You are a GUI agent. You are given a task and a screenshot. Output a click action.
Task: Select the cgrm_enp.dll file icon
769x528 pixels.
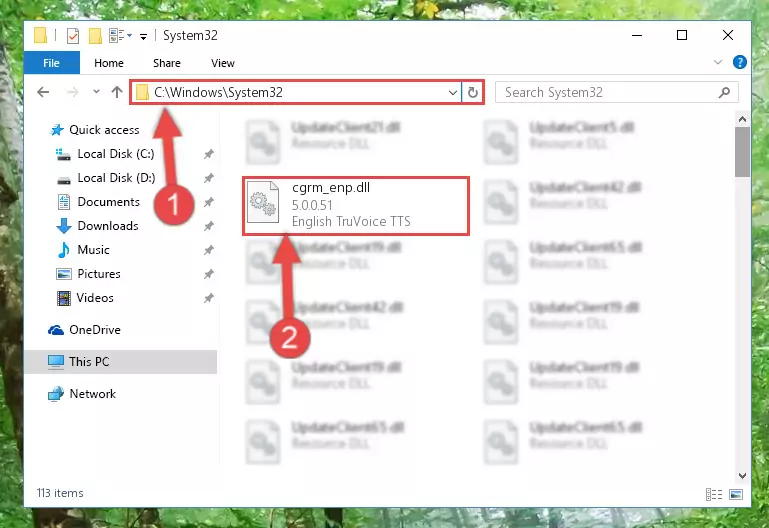point(263,202)
